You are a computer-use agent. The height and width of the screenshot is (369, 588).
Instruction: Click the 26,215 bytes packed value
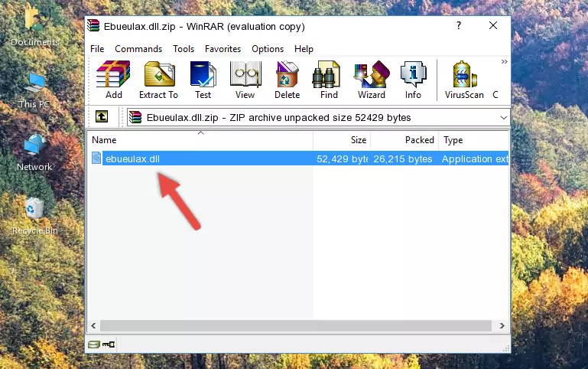click(x=402, y=158)
